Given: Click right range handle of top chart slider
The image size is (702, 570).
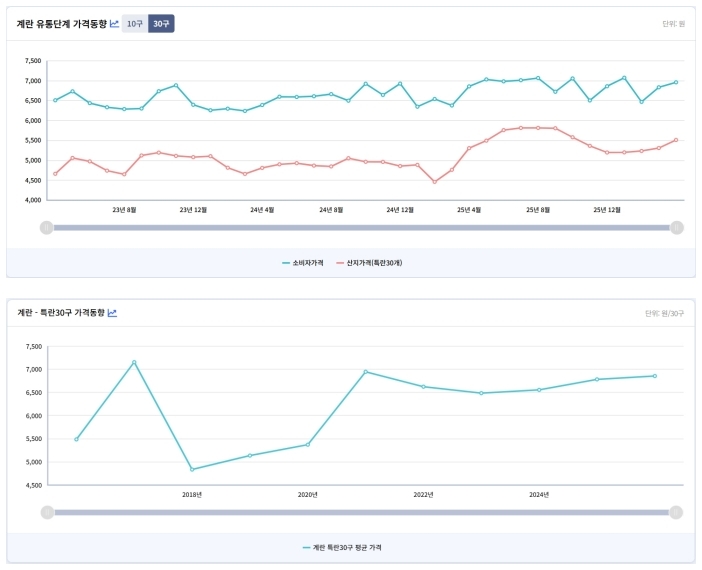Looking at the screenshot, I should 677,227.
